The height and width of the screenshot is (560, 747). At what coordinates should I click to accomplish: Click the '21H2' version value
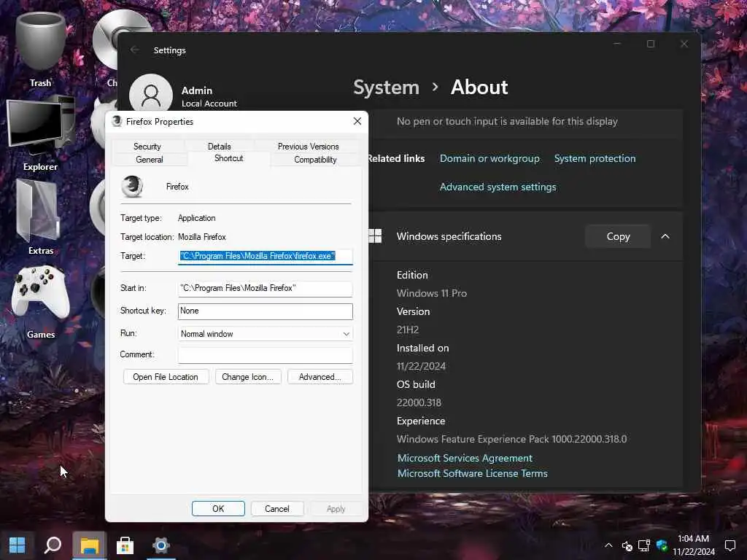pyautogui.click(x=408, y=330)
